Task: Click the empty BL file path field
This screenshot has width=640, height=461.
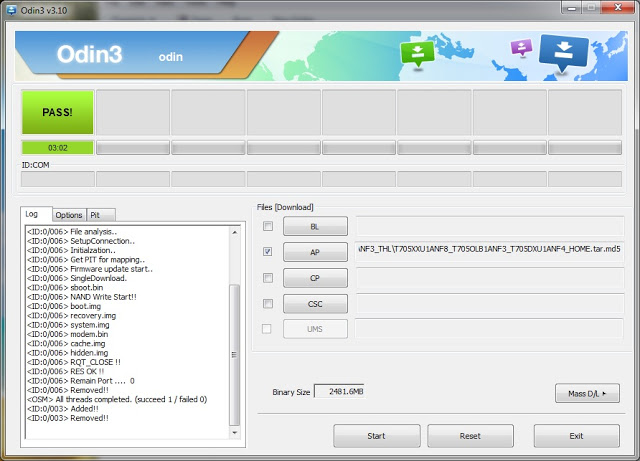Action: click(x=490, y=226)
